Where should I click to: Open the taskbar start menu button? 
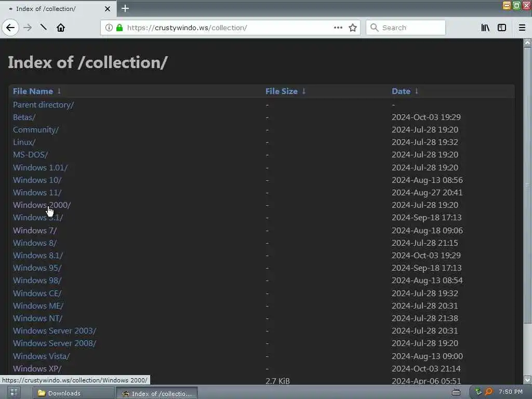pos(14,393)
